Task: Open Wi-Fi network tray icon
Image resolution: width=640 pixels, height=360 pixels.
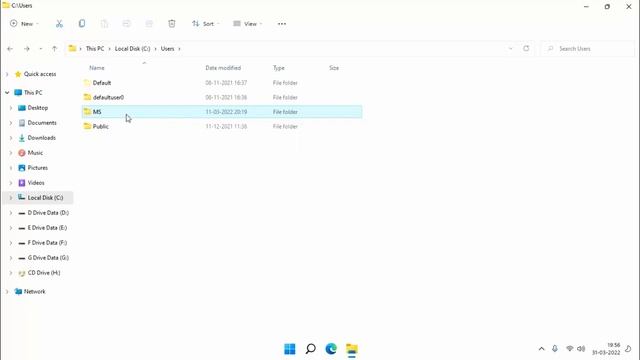Action: pos(569,349)
